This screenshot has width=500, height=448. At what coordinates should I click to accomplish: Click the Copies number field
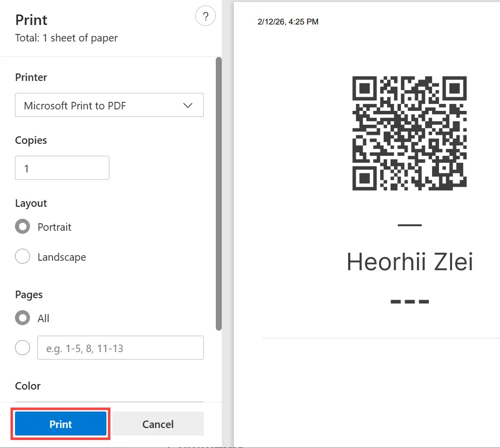pyautogui.click(x=62, y=168)
